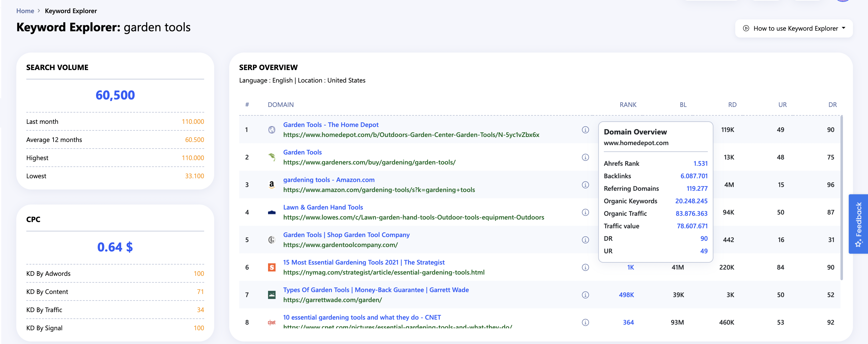Click the CPC value 0.64 $
Image resolution: width=868 pixels, height=344 pixels.
click(115, 247)
